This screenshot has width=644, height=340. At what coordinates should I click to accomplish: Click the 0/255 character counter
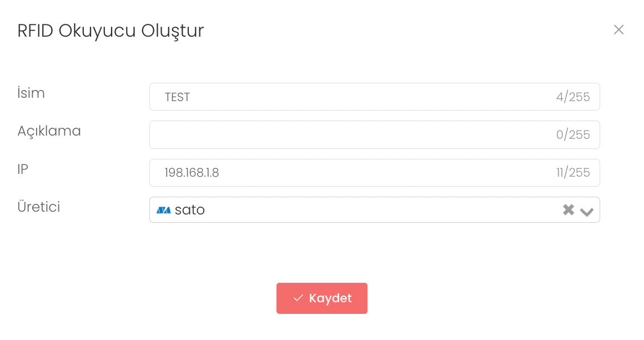(573, 135)
